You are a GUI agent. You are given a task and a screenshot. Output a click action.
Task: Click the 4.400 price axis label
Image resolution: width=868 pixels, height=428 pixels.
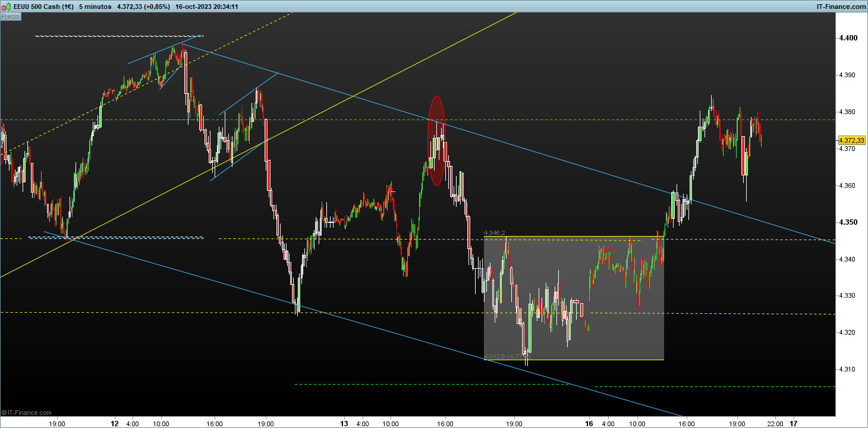pos(848,38)
